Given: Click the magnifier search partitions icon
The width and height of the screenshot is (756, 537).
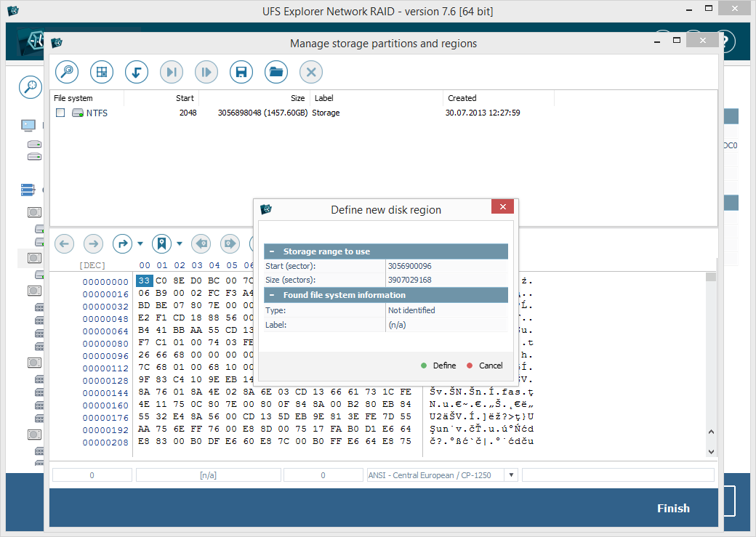Looking at the screenshot, I should click(x=67, y=72).
